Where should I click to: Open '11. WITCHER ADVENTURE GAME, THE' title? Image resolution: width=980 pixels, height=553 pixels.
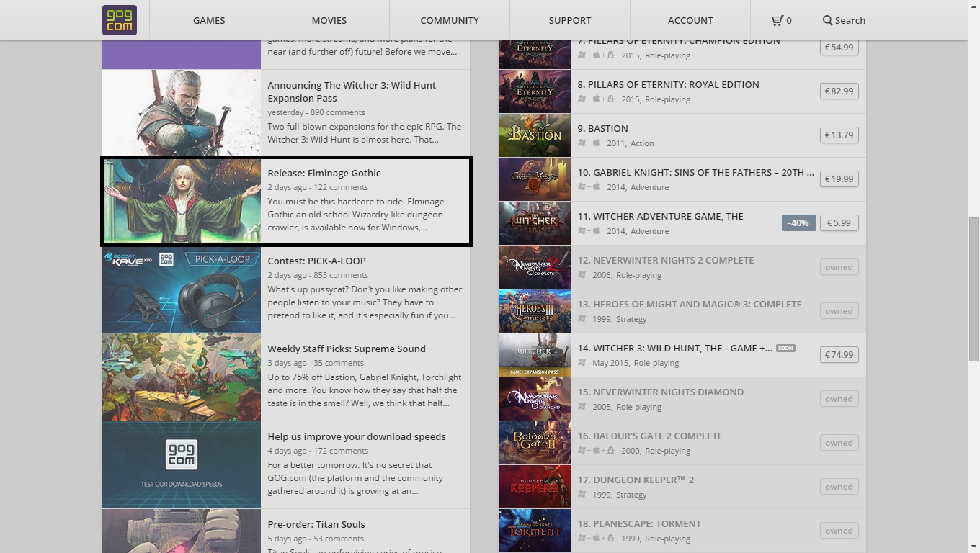(x=660, y=216)
